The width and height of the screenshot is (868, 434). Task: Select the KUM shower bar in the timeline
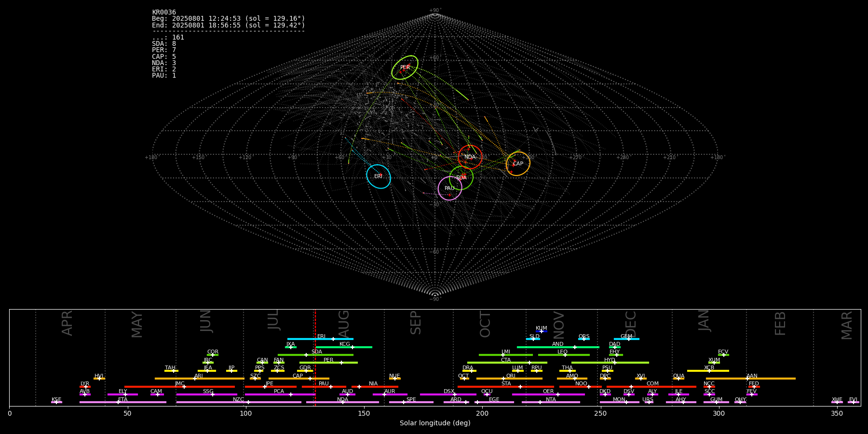click(542, 331)
